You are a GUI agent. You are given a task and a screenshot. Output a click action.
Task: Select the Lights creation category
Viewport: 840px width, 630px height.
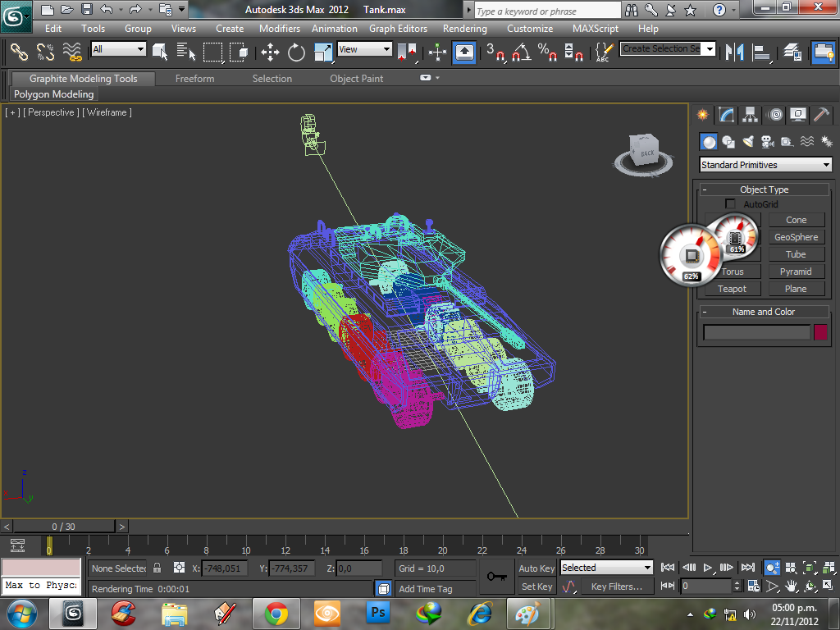click(748, 142)
